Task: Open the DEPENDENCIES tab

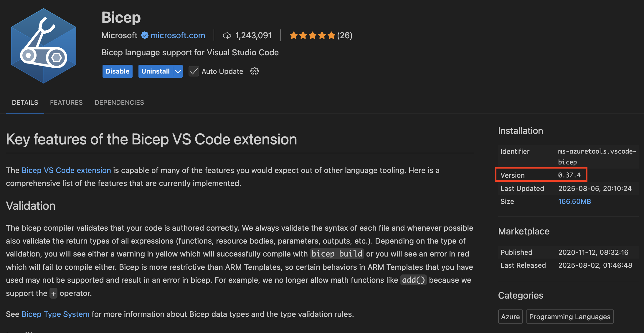Action: pyautogui.click(x=119, y=102)
